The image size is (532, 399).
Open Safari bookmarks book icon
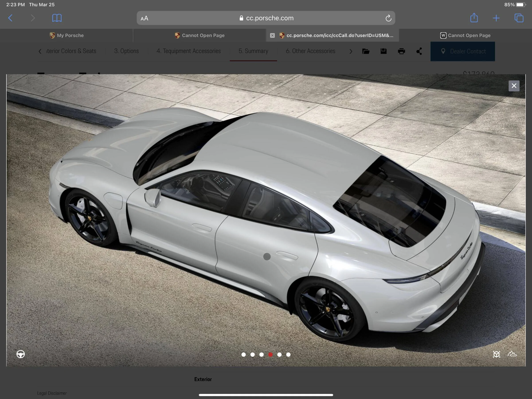pyautogui.click(x=57, y=18)
